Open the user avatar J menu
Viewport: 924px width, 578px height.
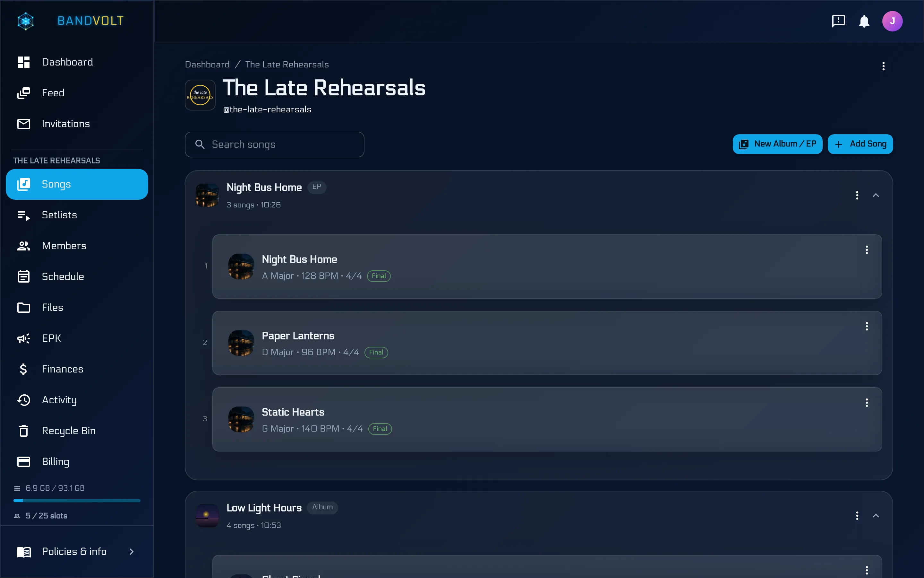pos(892,21)
